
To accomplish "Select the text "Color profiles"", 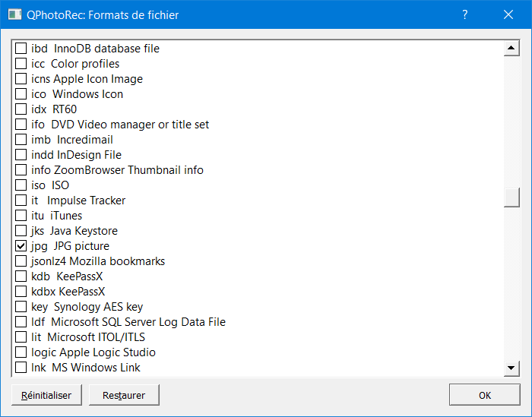I will 85,64.
